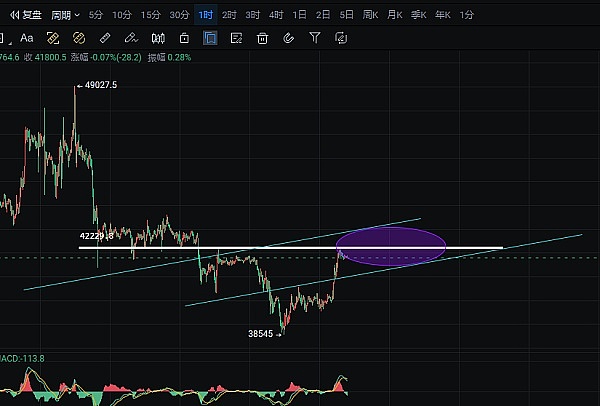Click the magnet snap icon
Image resolution: width=600 pixels, height=406 pixels.
(x=288, y=38)
